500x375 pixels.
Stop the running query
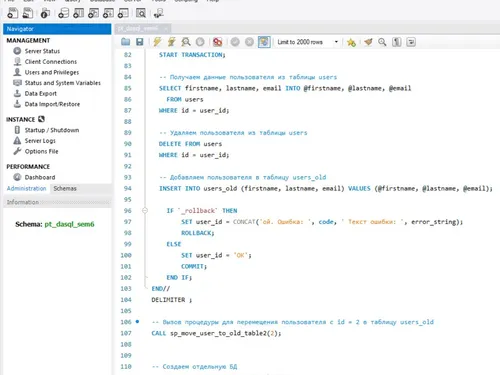point(200,42)
